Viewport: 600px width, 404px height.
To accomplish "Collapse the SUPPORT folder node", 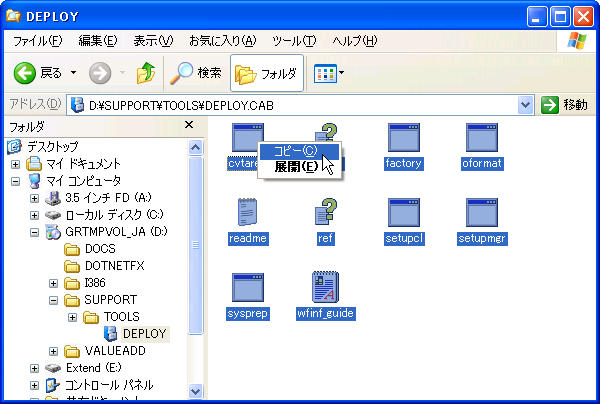I will (x=54, y=300).
